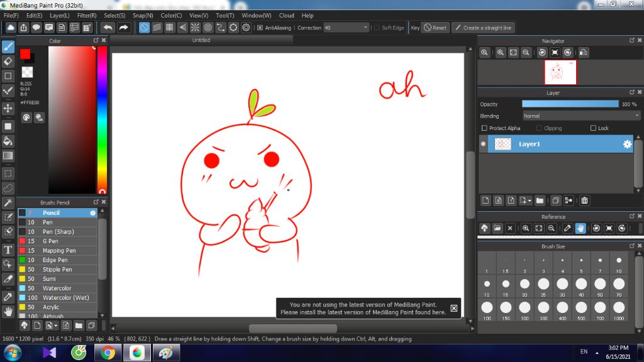The image size is (644, 362).
Task: Select the Text tool
Action: pos(8,250)
